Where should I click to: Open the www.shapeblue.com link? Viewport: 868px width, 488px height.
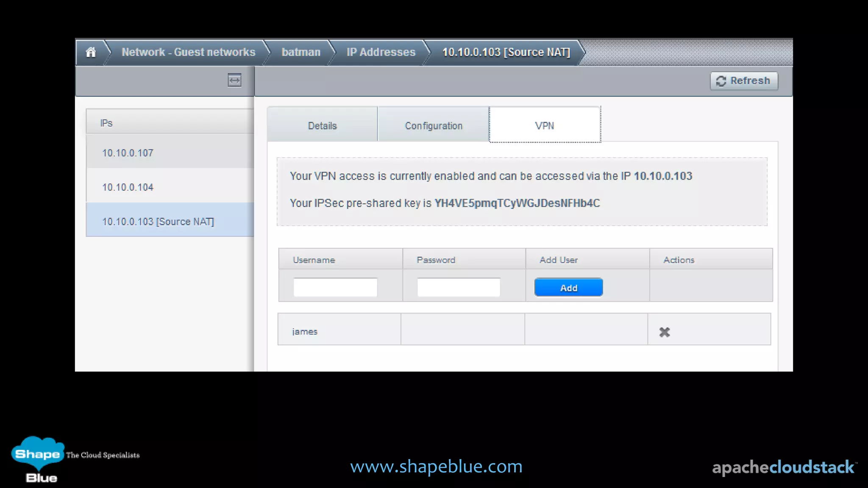click(436, 466)
